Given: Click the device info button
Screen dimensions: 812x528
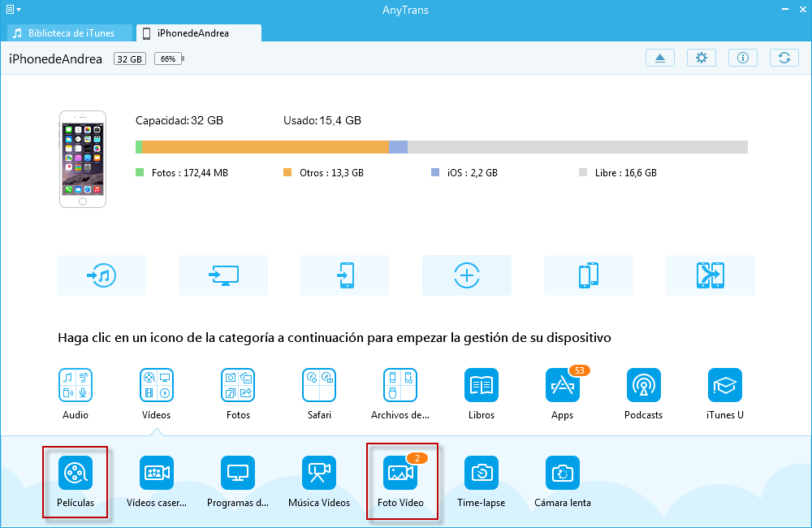Looking at the screenshot, I should (743, 58).
